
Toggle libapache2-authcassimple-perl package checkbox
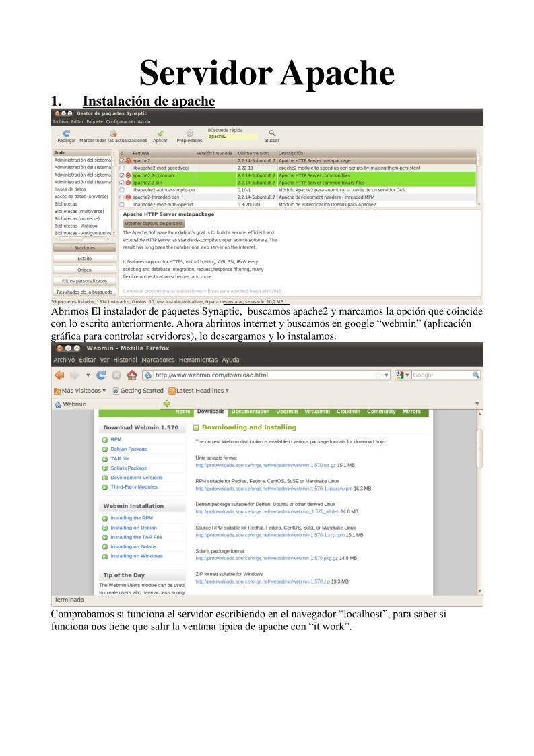[x=122, y=190]
